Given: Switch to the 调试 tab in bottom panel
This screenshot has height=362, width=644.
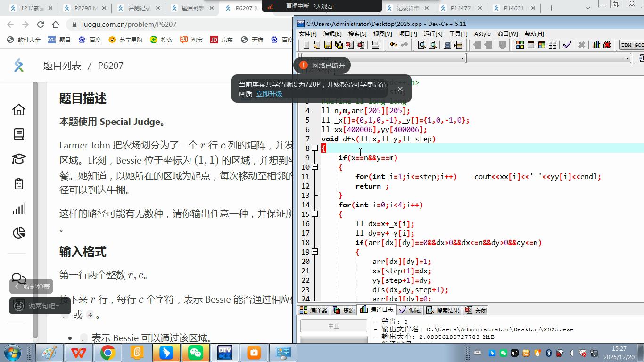Looking at the screenshot, I should pos(410,310).
